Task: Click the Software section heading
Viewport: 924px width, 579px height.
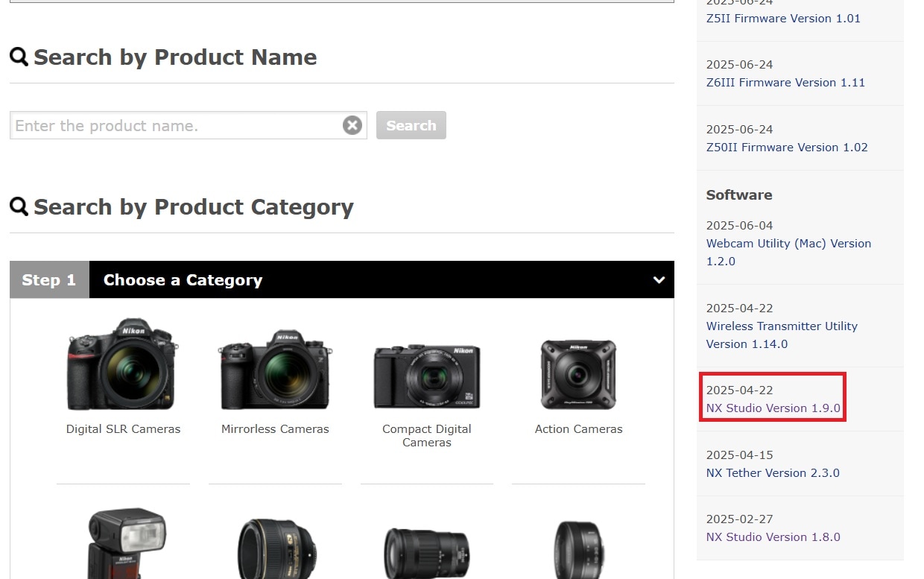Action: click(738, 195)
